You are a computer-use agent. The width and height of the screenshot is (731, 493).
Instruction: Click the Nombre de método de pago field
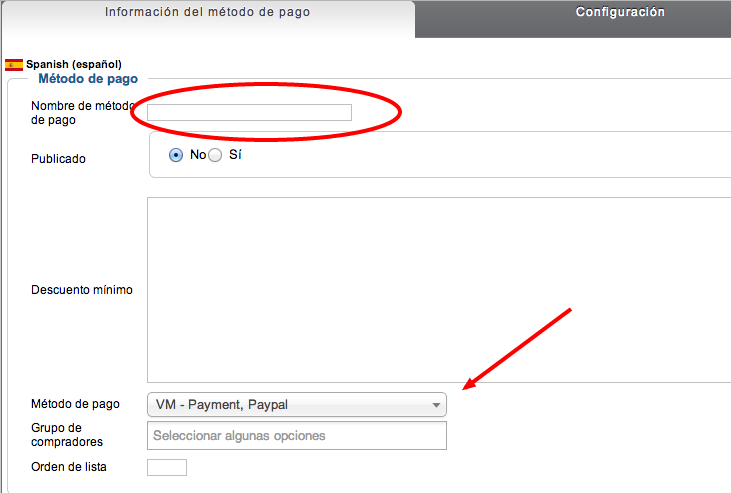249,112
